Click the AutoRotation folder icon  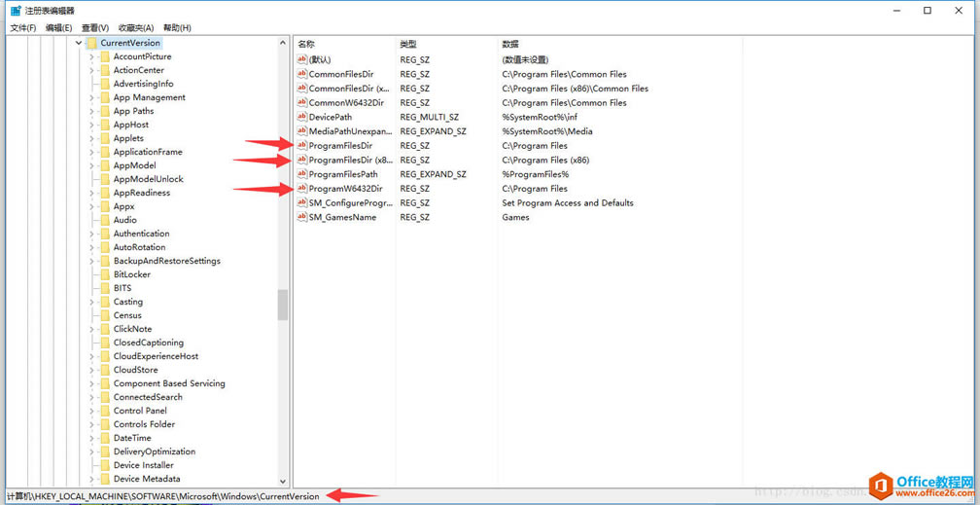point(104,247)
